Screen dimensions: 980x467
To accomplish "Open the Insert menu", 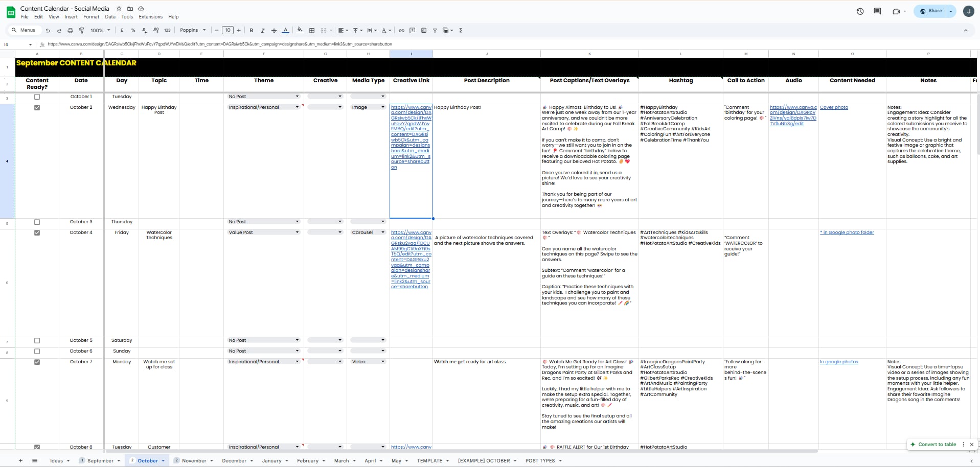I will tap(71, 17).
